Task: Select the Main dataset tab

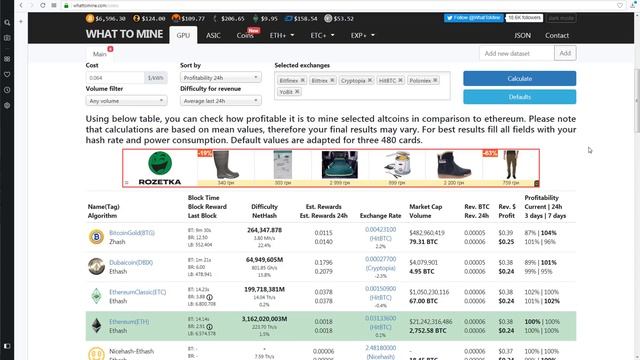Action: pyautogui.click(x=100, y=53)
